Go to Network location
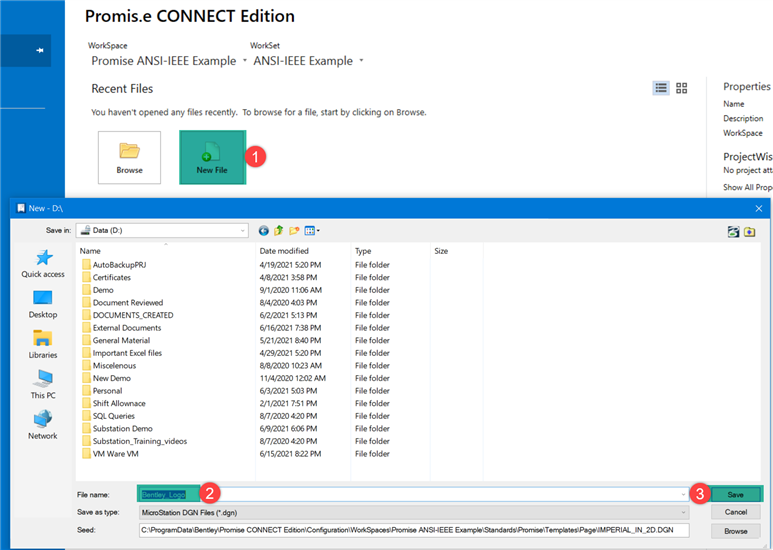This screenshot has height=550, width=773. point(43,426)
